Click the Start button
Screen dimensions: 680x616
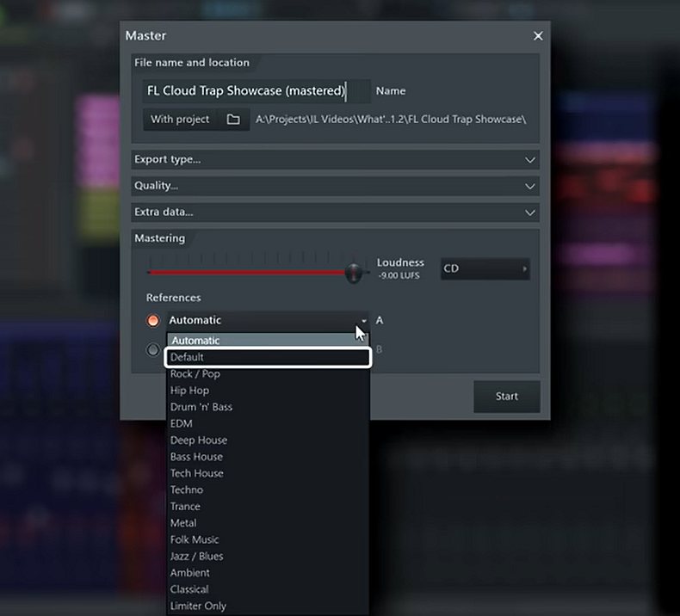click(x=506, y=397)
